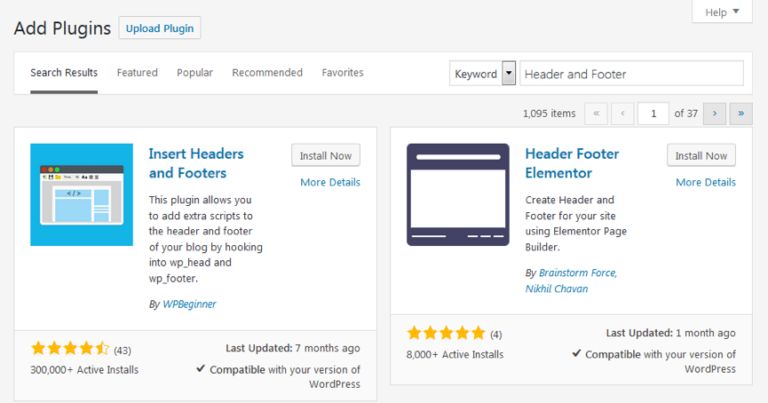Jump to the last results page
This screenshot has height=403, width=768.
[x=741, y=114]
